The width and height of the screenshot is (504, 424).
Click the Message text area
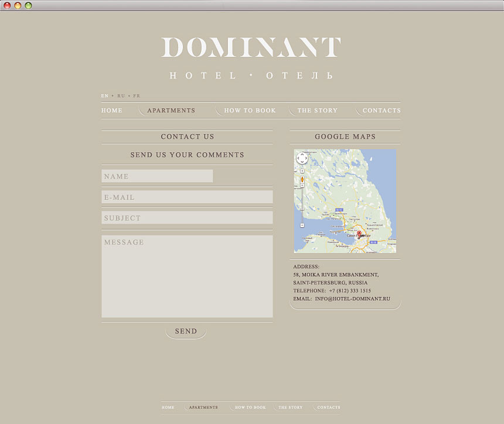click(187, 276)
